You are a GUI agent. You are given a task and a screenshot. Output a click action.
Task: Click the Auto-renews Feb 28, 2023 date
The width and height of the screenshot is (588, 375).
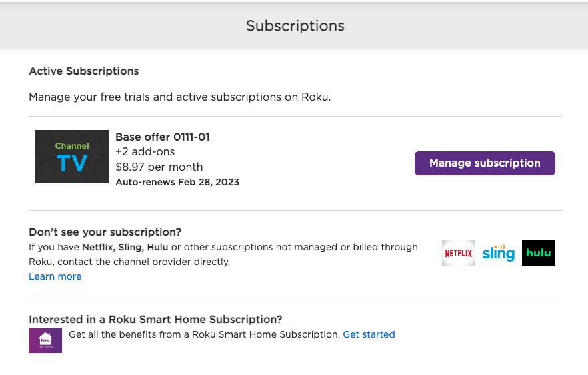click(177, 182)
